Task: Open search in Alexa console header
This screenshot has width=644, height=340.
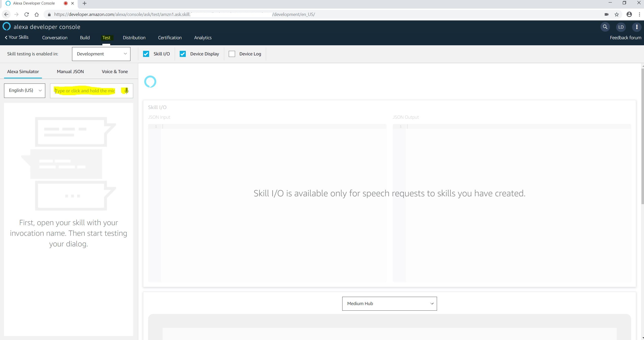Action: (x=605, y=27)
